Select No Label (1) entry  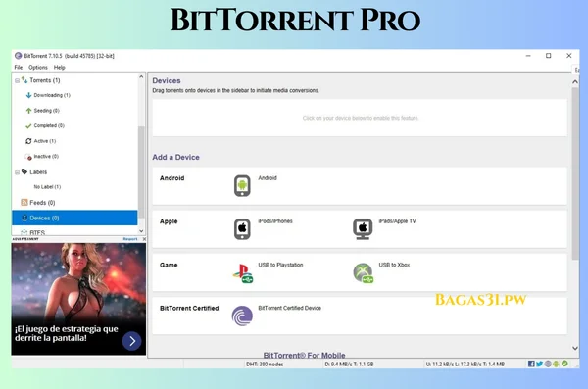47,187
